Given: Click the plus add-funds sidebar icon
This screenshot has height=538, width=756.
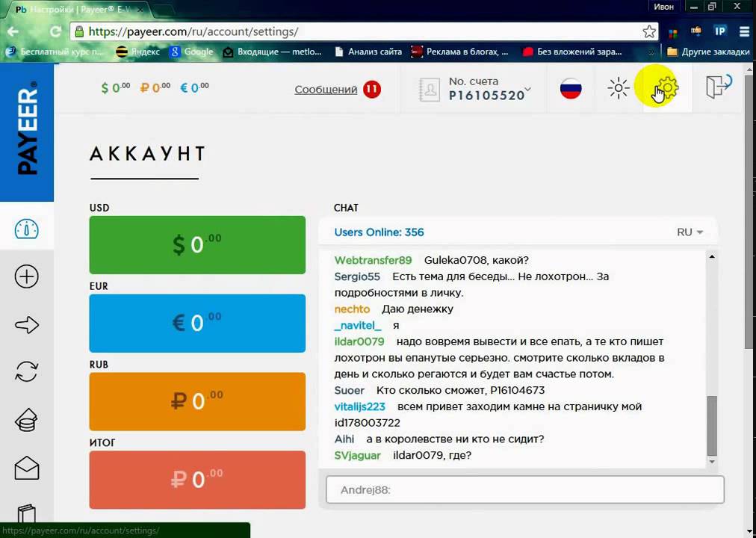Looking at the screenshot, I should point(26,276).
